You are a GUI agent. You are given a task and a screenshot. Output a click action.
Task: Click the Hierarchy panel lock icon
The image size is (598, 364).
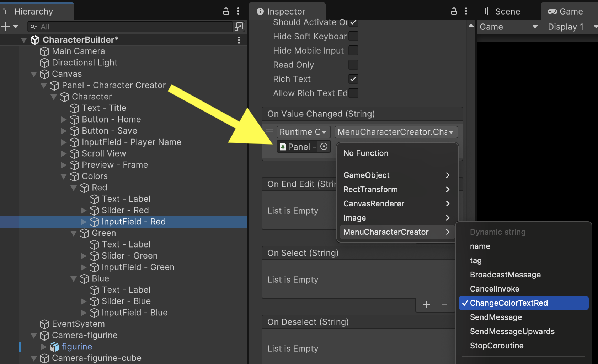(226, 11)
